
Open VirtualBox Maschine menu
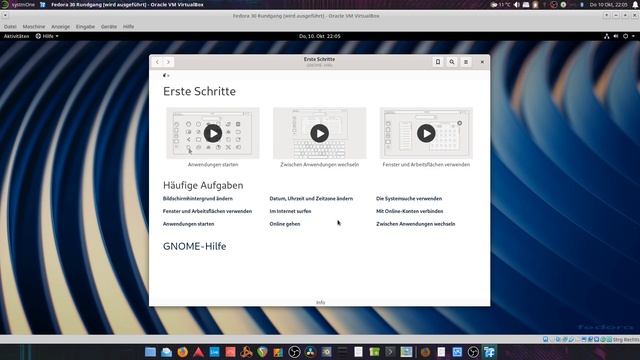[34, 27]
